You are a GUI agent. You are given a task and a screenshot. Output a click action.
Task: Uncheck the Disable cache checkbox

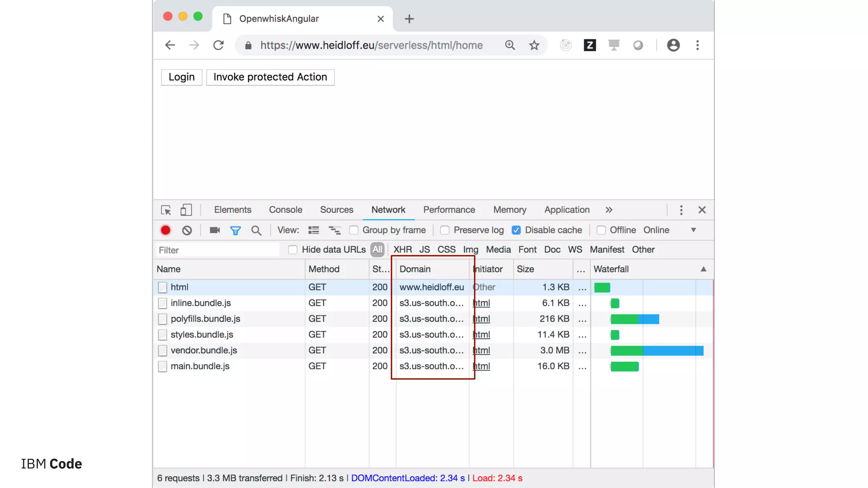pyautogui.click(x=516, y=230)
